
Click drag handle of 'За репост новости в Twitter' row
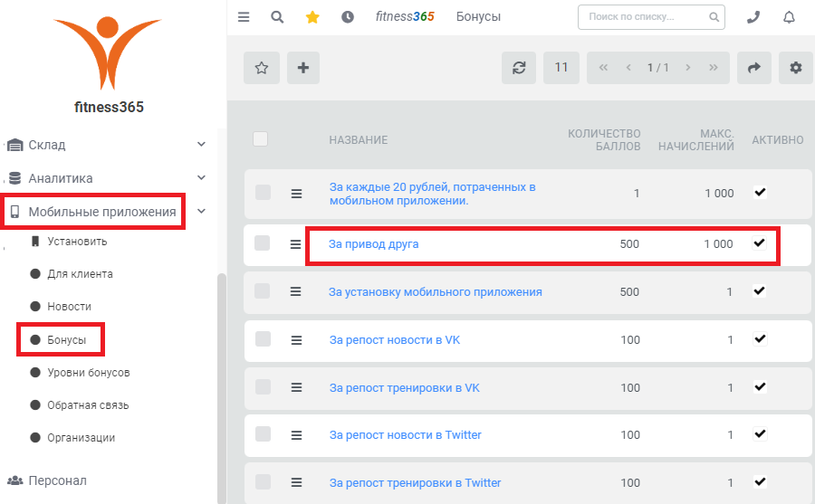click(x=296, y=435)
